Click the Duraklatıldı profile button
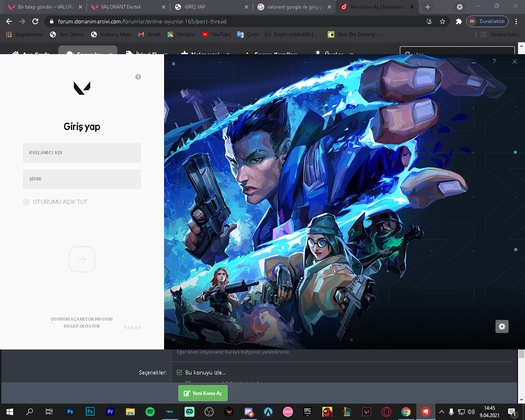Screen dimensions: 525x420 point(487,21)
